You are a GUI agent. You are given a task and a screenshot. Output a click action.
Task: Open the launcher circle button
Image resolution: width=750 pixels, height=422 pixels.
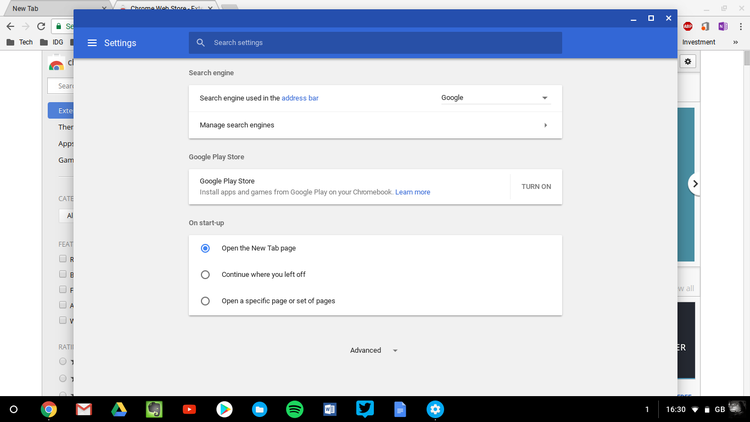(14, 409)
